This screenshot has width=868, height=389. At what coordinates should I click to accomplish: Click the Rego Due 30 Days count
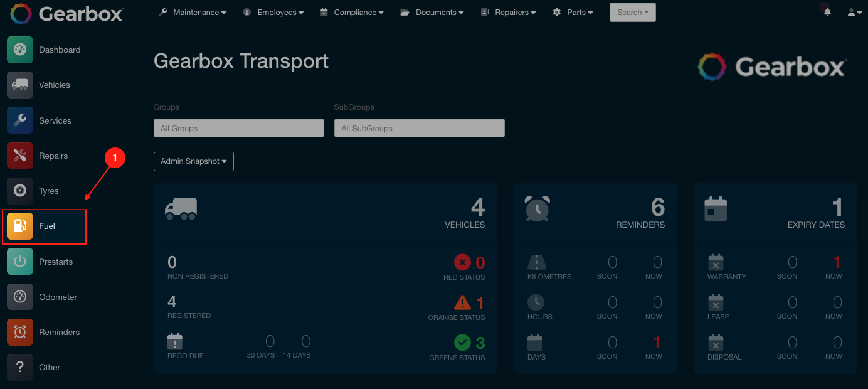click(270, 341)
